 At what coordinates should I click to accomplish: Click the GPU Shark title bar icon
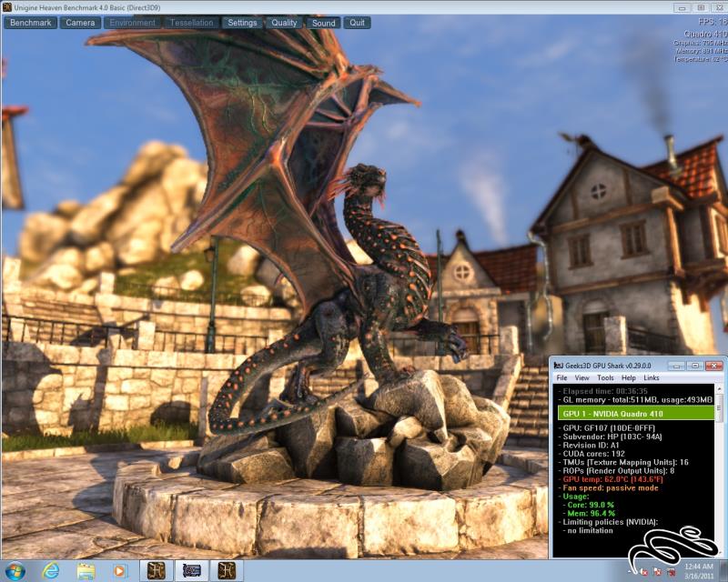559,366
